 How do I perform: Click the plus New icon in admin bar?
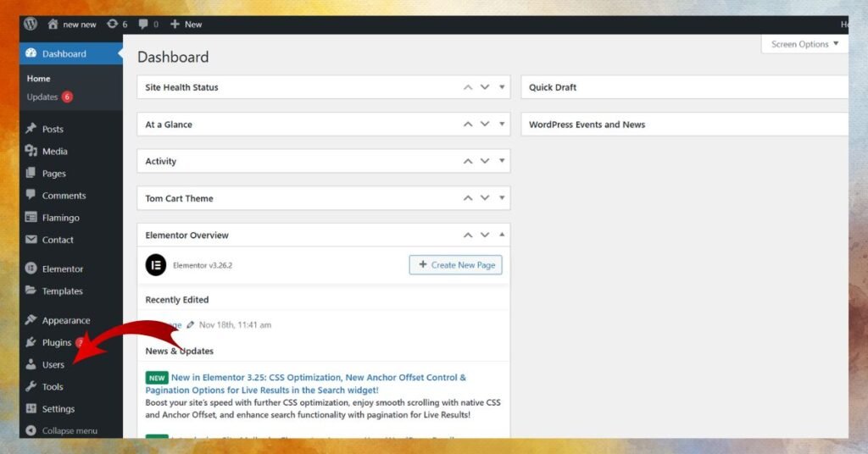pyautogui.click(x=175, y=24)
